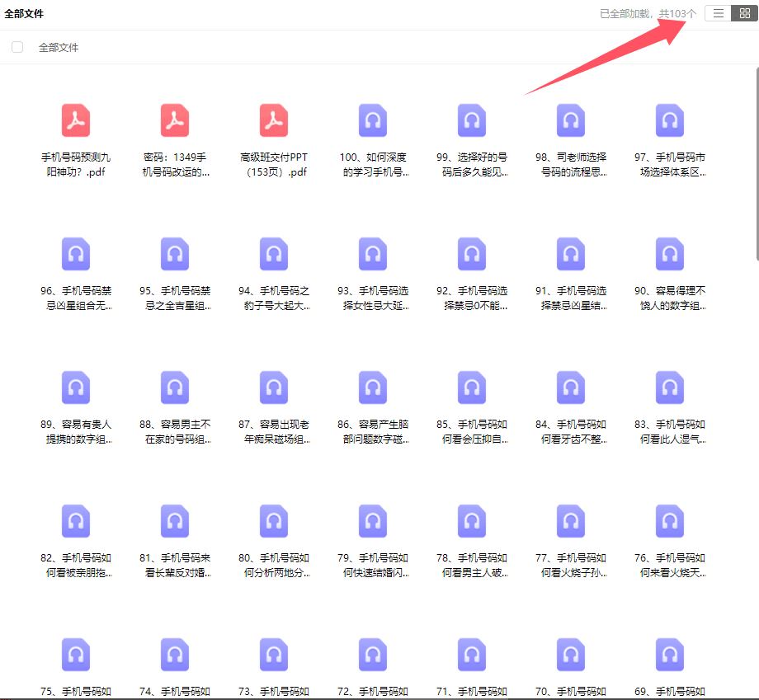Click audio file 89 headphone icon
This screenshot has height=700, width=759.
click(76, 388)
